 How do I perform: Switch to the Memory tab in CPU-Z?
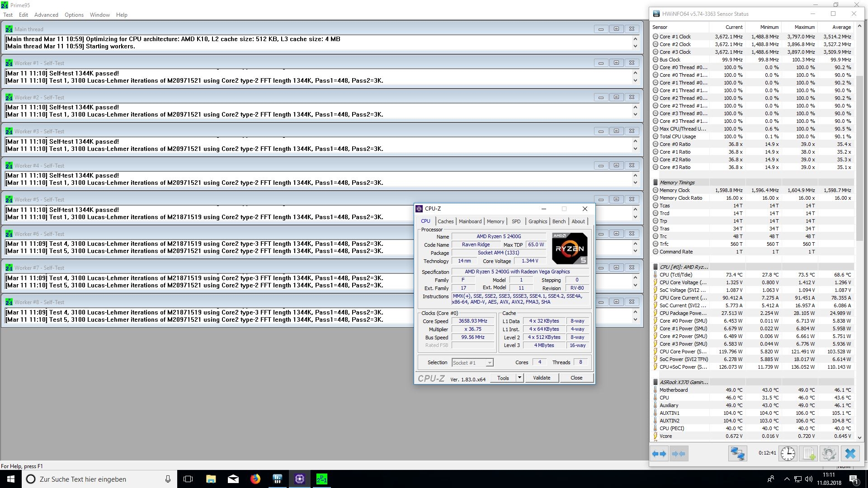495,221
